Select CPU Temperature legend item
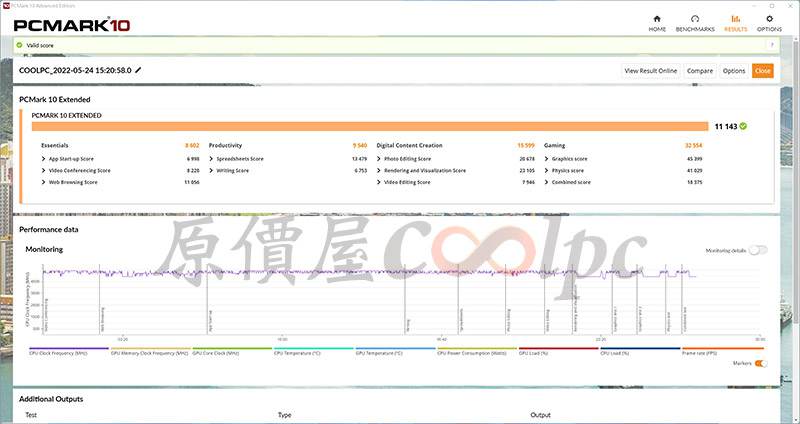The height and width of the screenshot is (424, 800). click(x=314, y=352)
